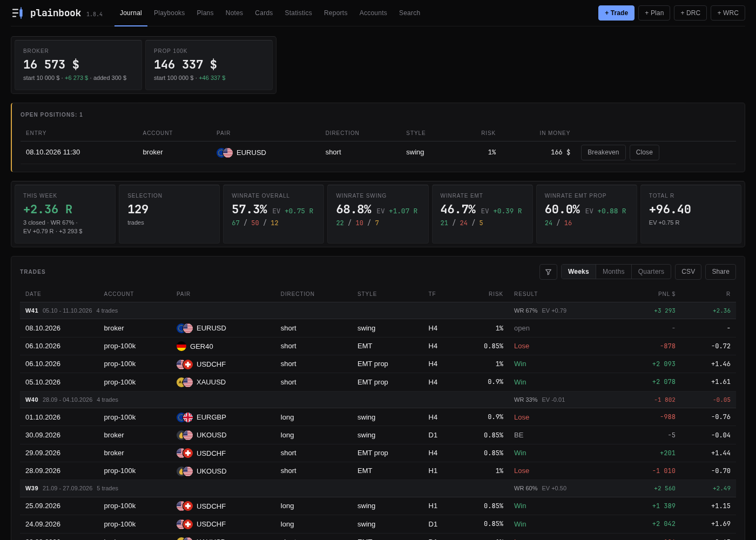Click the Total R +96.40 value

(x=670, y=210)
